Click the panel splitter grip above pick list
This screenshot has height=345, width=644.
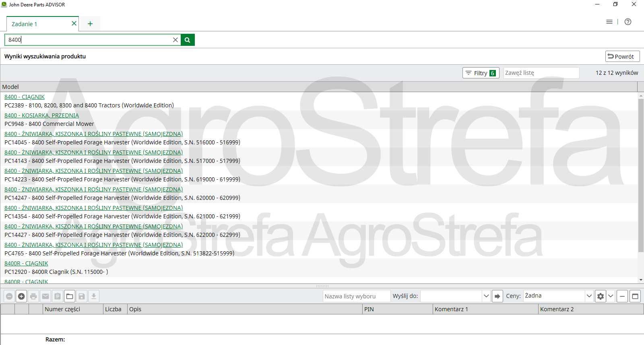tap(322, 286)
